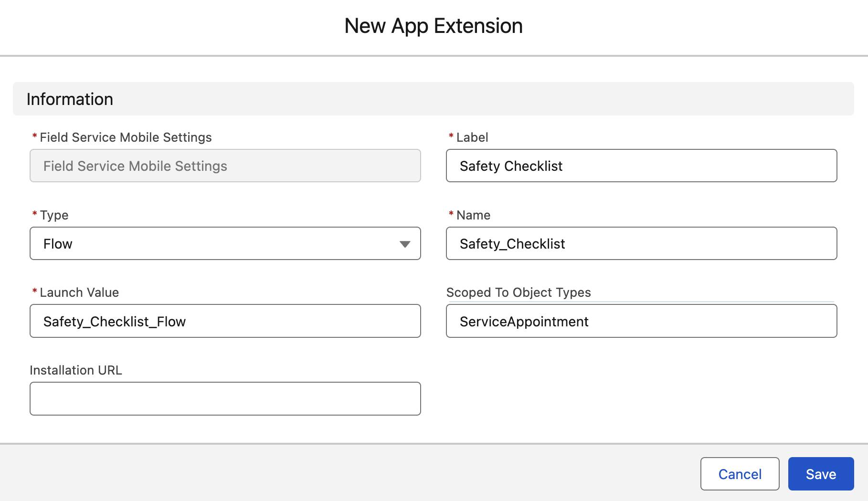This screenshot has width=868, height=501.
Task: Click the Type field label
Action: (x=54, y=215)
